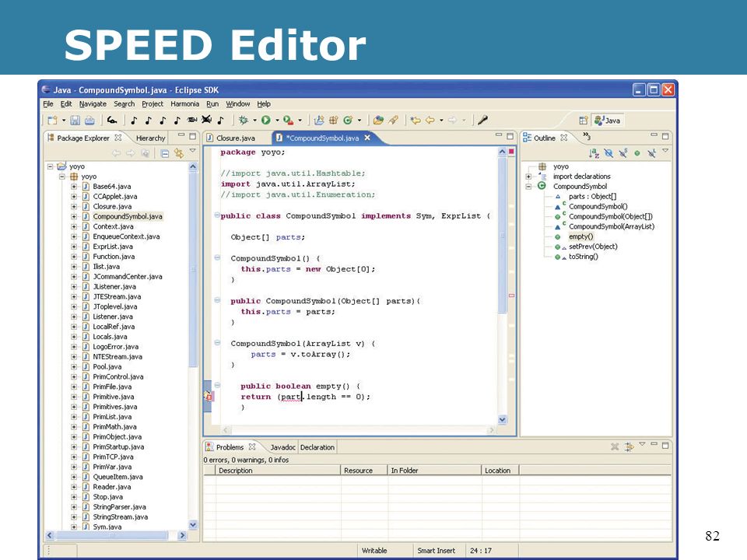Show the hidden views chevron beside Outline

tap(587, 137)
